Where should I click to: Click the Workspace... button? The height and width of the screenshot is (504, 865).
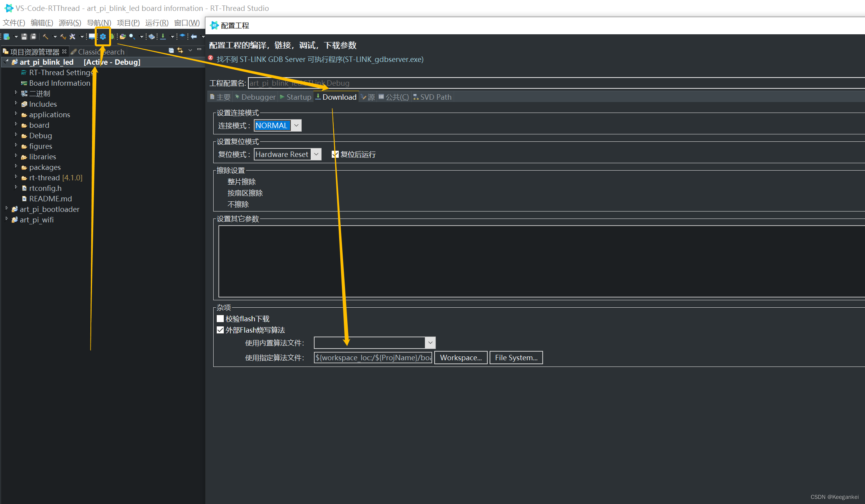[460, 358]
